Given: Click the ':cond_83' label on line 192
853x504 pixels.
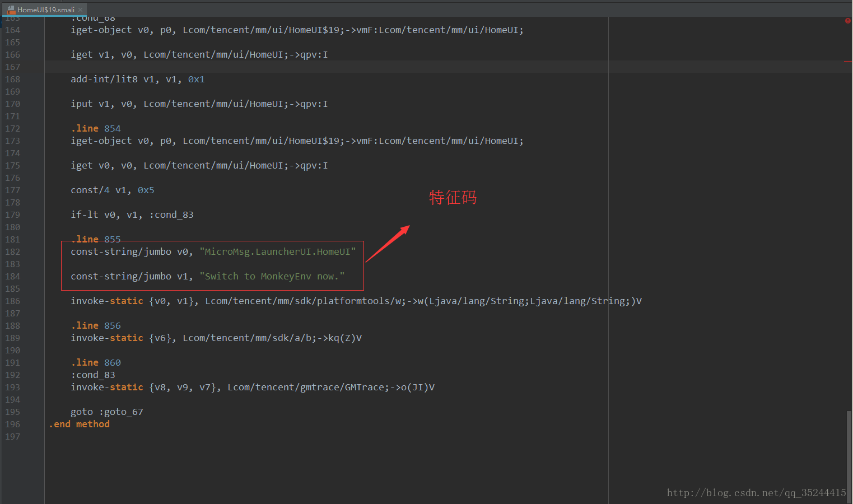Looking at the screenshot, I should click(x=93, y=375).
